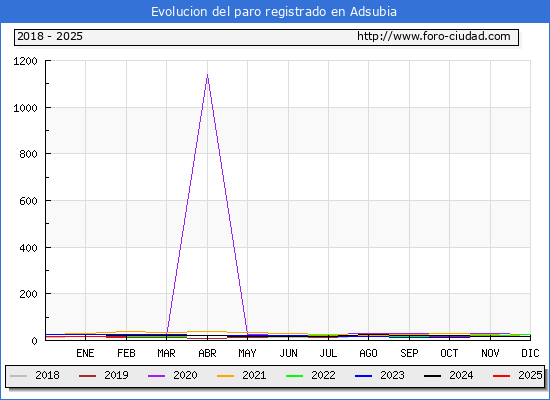The height and width of the screenshot is (400, 550).
Task: Click the MAY month label on the axis
Action: click(247, 353)
